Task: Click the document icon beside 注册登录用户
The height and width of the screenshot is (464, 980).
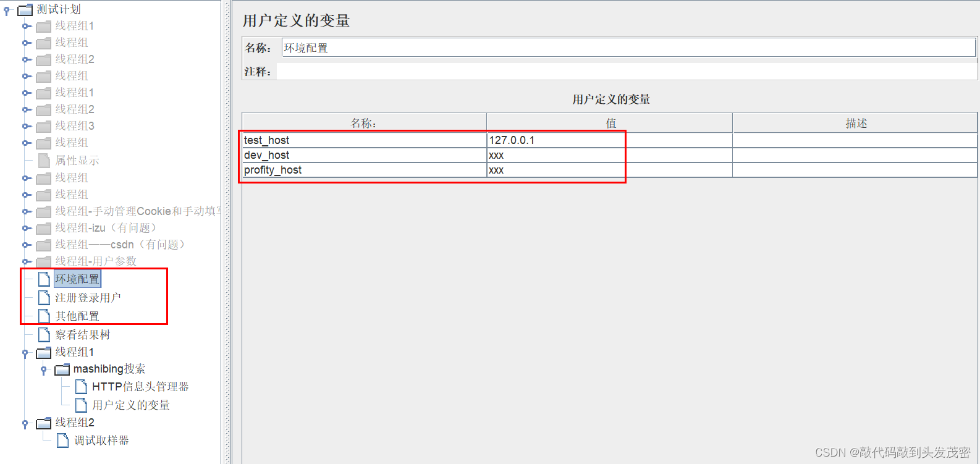Action: click(x=44, y=298)
